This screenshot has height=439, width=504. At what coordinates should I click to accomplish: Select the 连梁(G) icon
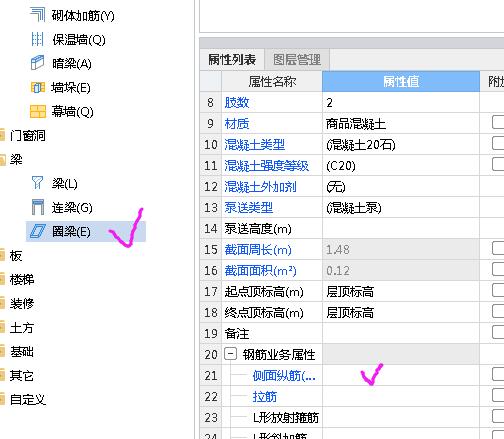click(38, 207)
